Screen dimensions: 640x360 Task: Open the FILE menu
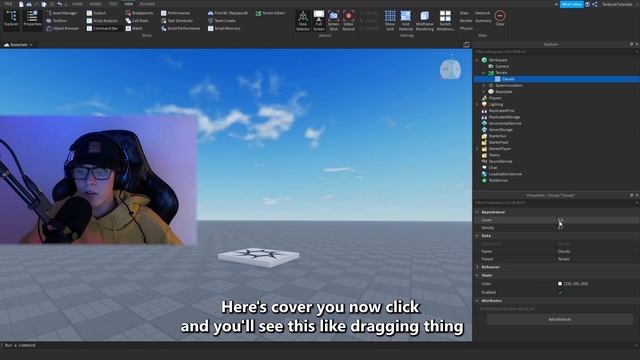[8, 4]
